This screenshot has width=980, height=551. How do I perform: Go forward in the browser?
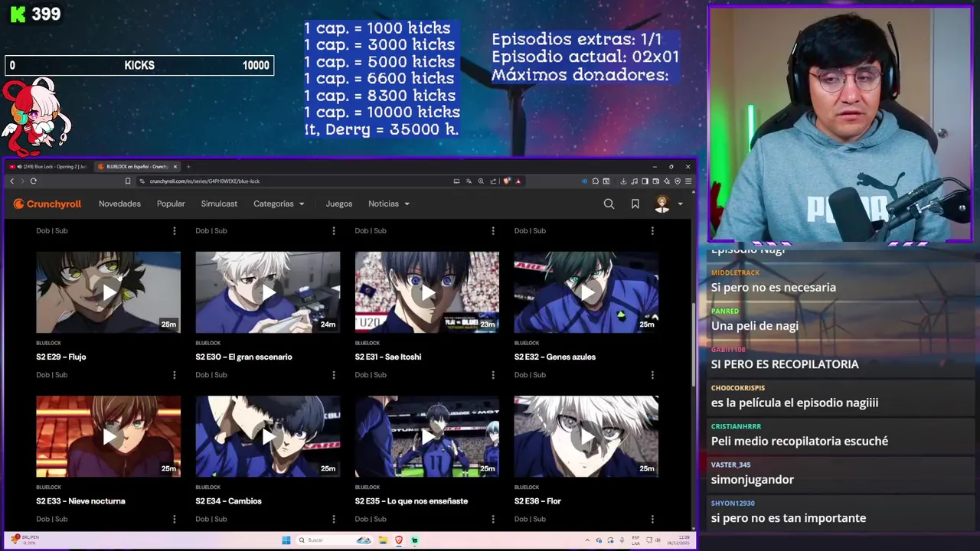pyautogui.click(x=21, y=181)
